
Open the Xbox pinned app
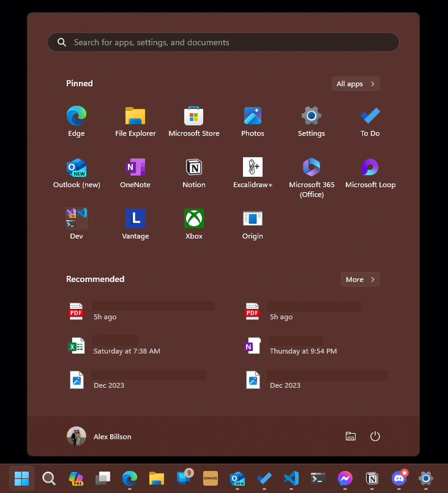point(194,224)
